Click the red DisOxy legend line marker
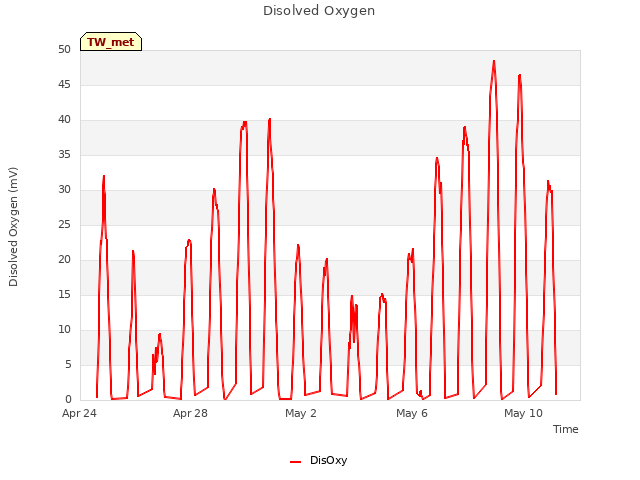Image resolution: width=640 pixels, height=480 pixels. pyautogui.click(x=296, y=462)
